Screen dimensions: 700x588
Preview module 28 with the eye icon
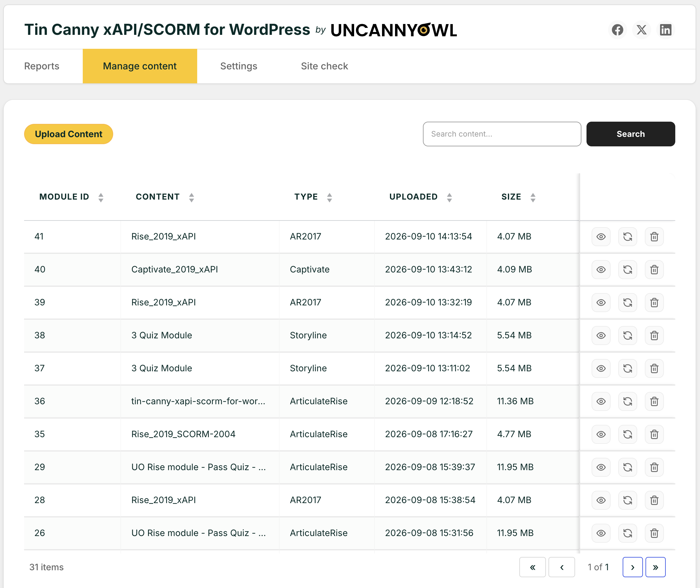pos(601,500)
